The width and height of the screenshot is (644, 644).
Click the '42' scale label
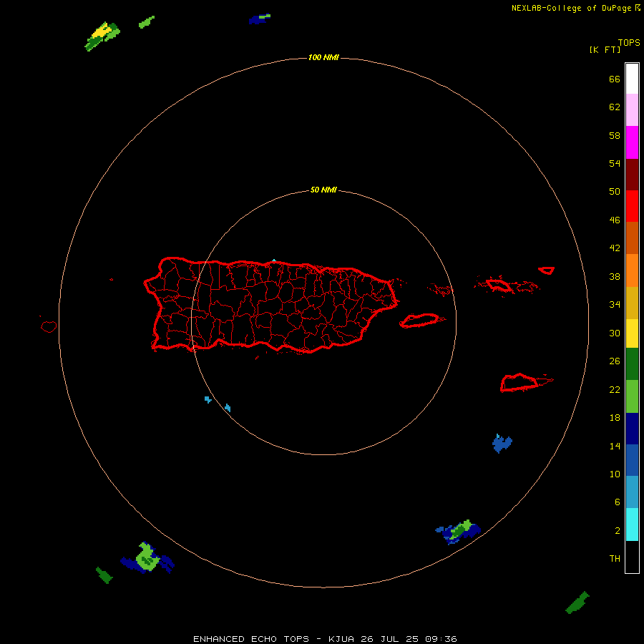pos(615,248)
